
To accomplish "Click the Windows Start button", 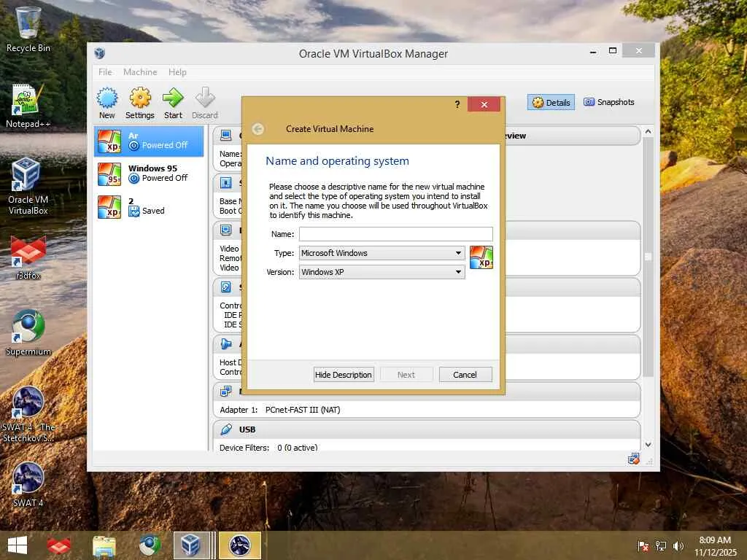I will (18, 545).
